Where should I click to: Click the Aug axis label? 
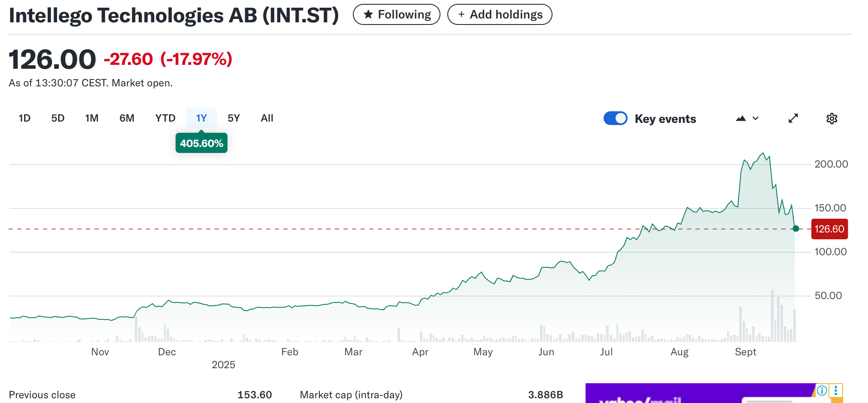tap(680, 352)
